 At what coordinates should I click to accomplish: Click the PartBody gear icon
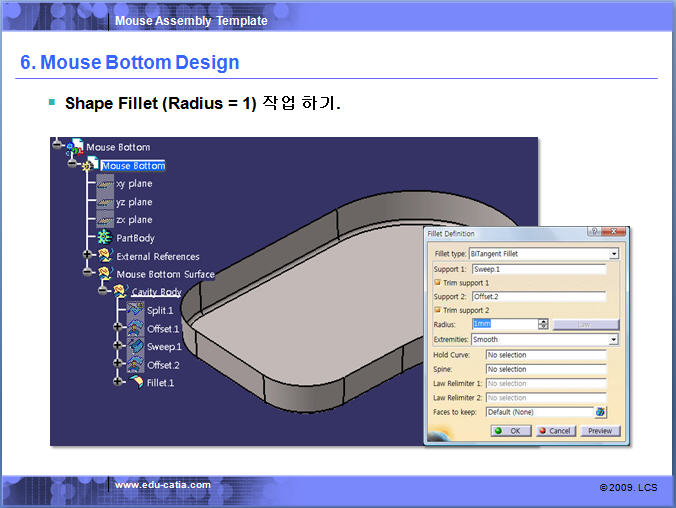[x=105, y=238]
